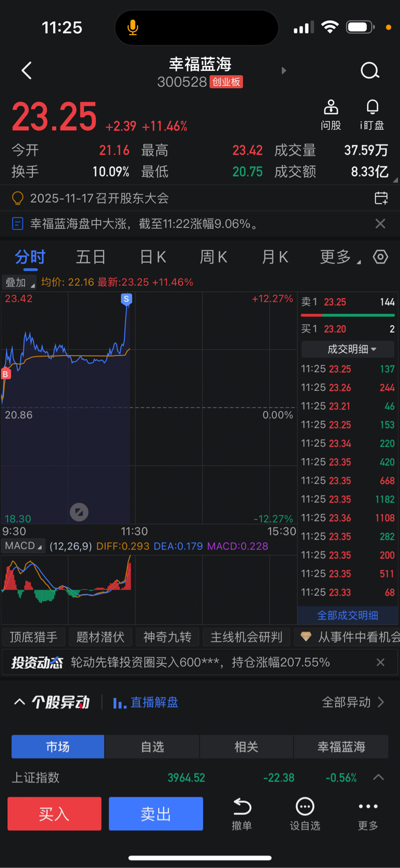Switch to the 五日 tab
The height and width of the screenshot is (868, 400).
[91, 257]
